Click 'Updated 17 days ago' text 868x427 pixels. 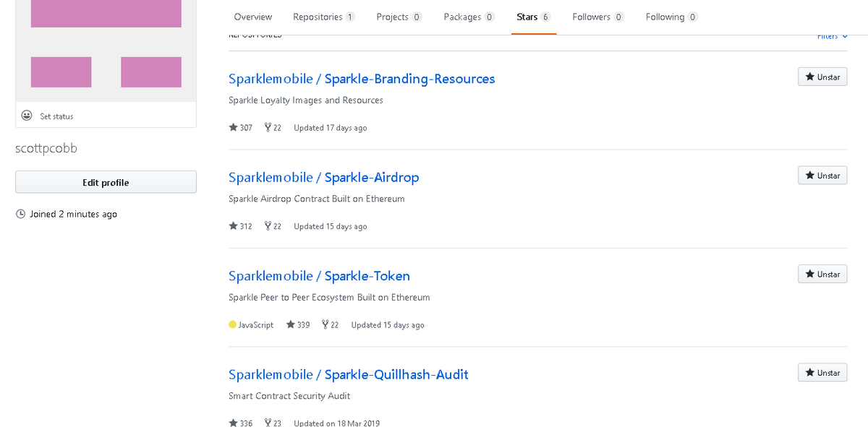point(331,128)
